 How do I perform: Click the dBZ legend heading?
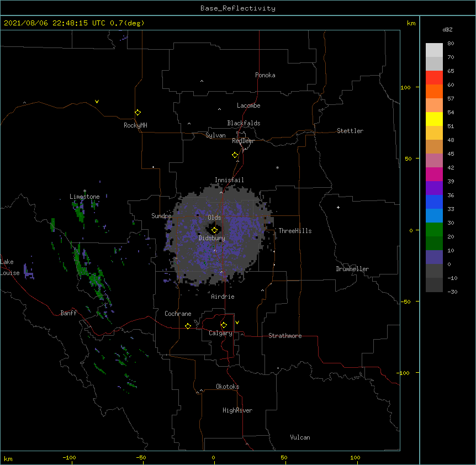click(447, 30)
